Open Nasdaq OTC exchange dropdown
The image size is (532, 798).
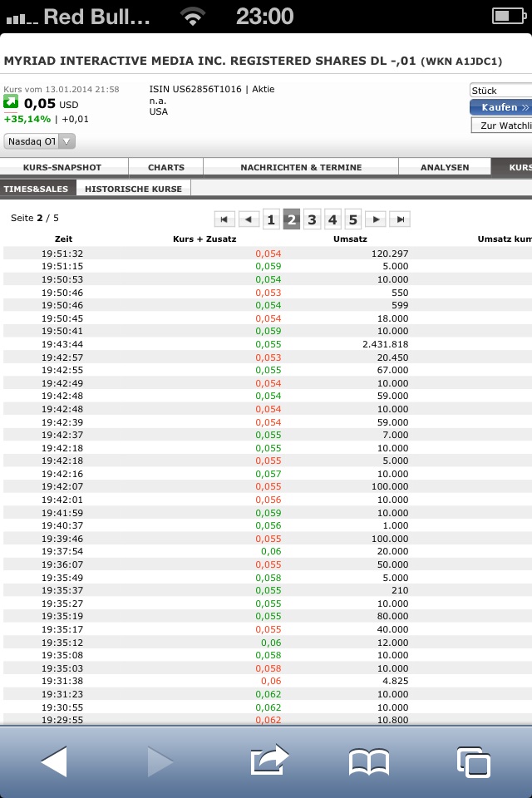click(x=39, y=141)
